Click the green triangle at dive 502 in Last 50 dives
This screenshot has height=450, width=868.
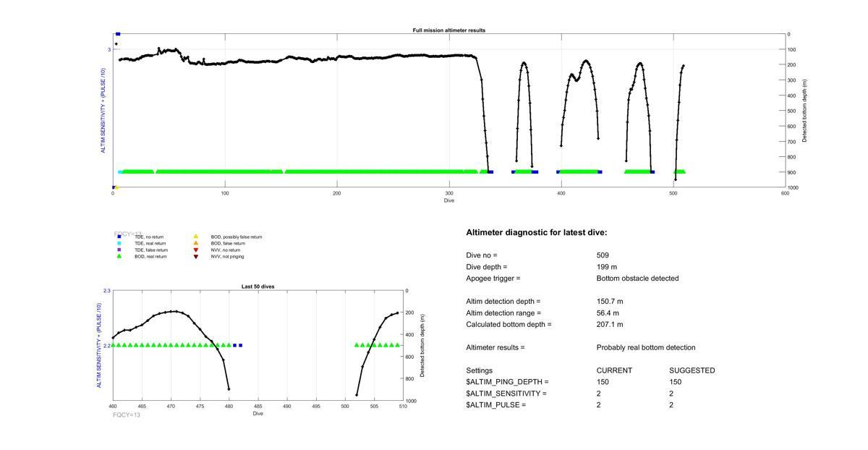(357, 345)
